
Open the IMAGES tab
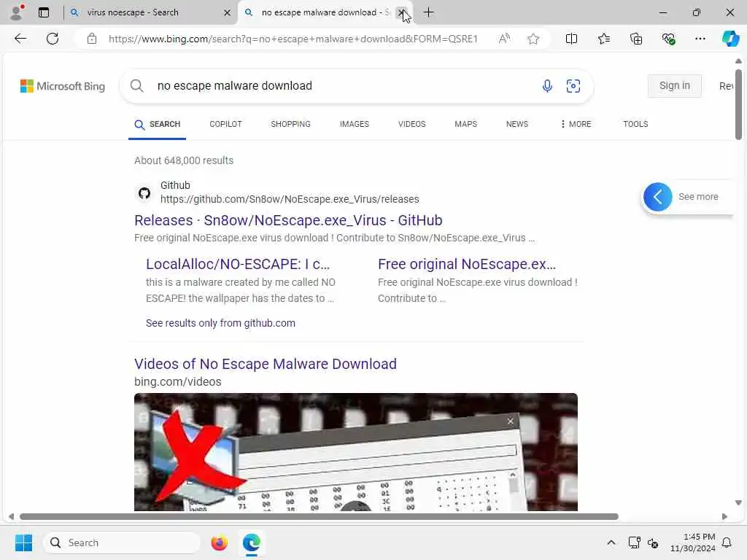[x=354, y=124]
